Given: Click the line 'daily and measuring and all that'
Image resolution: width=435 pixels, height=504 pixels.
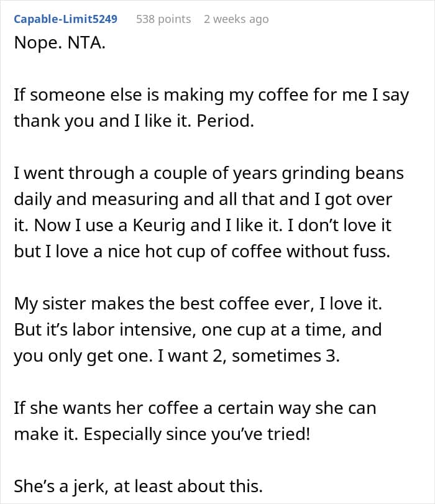Looking at the screenshot, I should coord(203,199).
